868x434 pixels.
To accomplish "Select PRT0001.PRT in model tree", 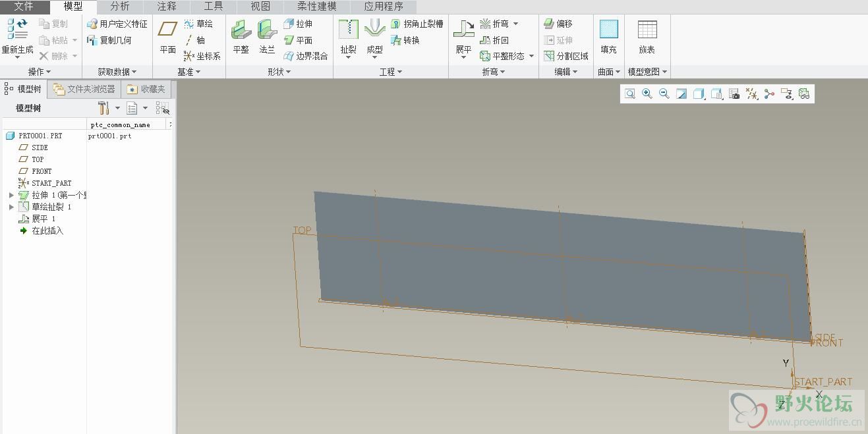I will coord(34,136).
